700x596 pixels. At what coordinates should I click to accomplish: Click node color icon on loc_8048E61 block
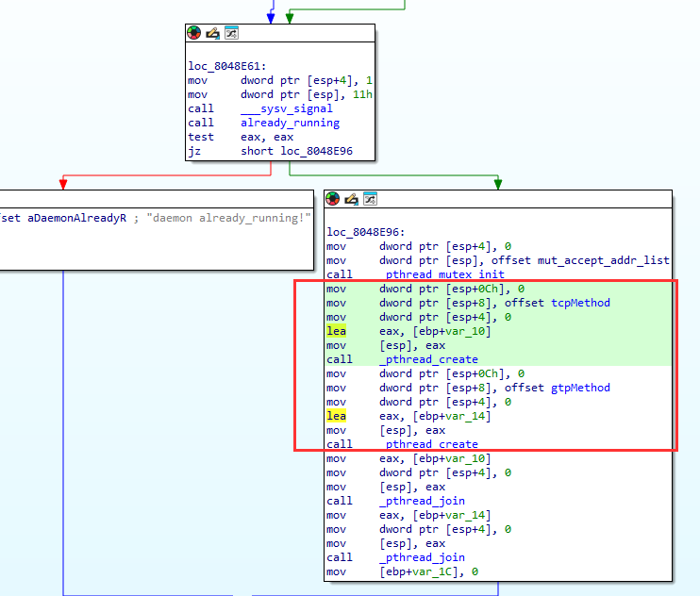click(x=195, y=33)
